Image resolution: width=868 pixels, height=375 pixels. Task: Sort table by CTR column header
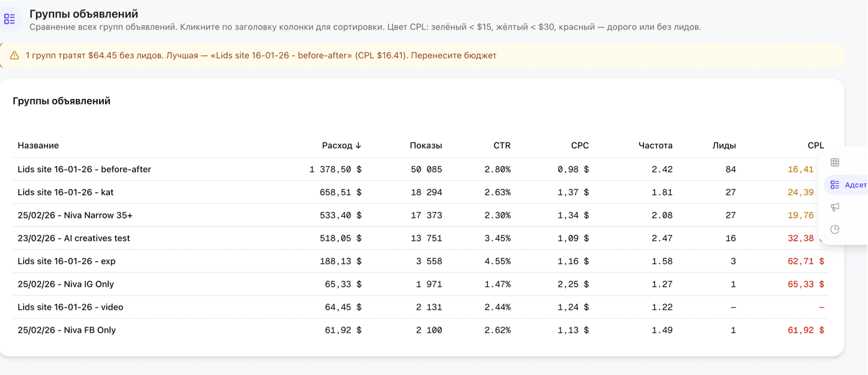click(502, 146)
